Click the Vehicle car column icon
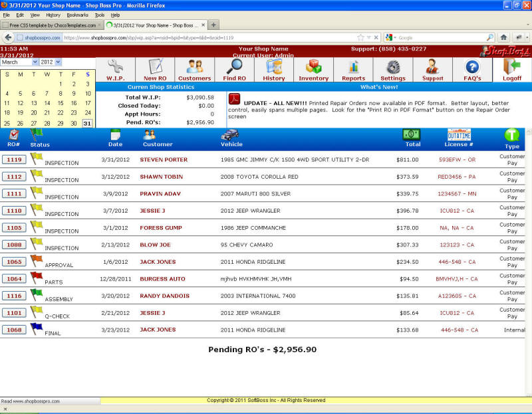This screenshot has height=414, width=532. (230, 135)
